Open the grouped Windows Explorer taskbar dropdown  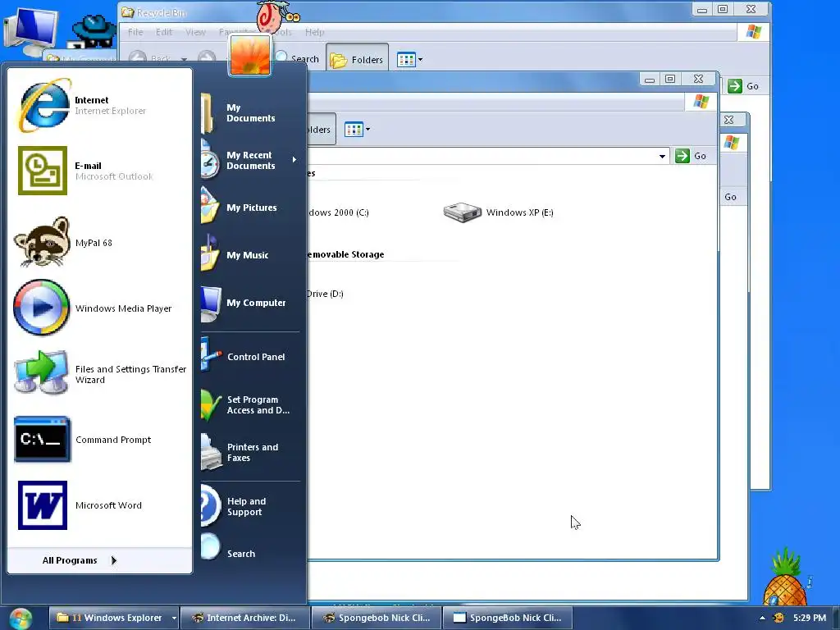[x=174, y=618]
